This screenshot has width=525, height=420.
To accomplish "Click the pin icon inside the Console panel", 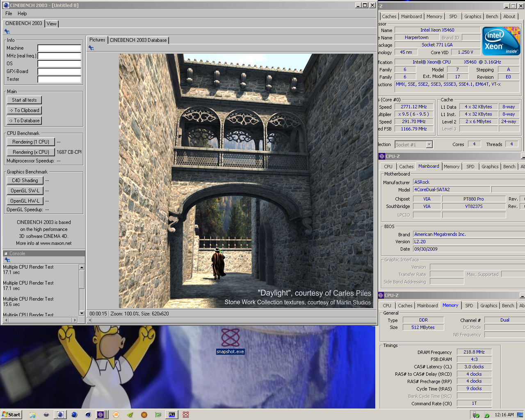I will [7, 260].
